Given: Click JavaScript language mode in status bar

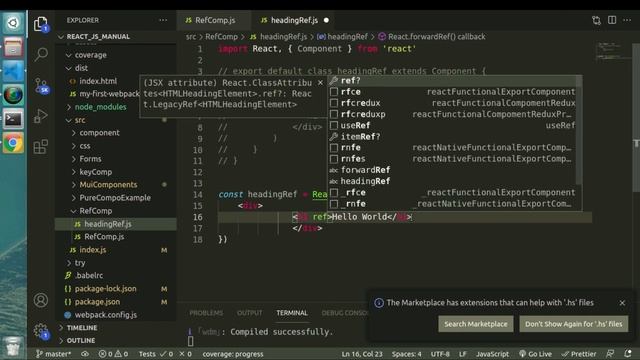Looking at the screenshot, I should (x=492, y=354).
